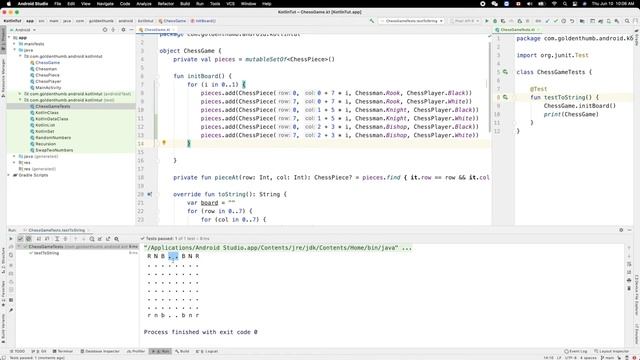The height and width of the screenshot is (360, 640).
Task: Click the Project panel gear settings icon
Action: tap(123, 30)
